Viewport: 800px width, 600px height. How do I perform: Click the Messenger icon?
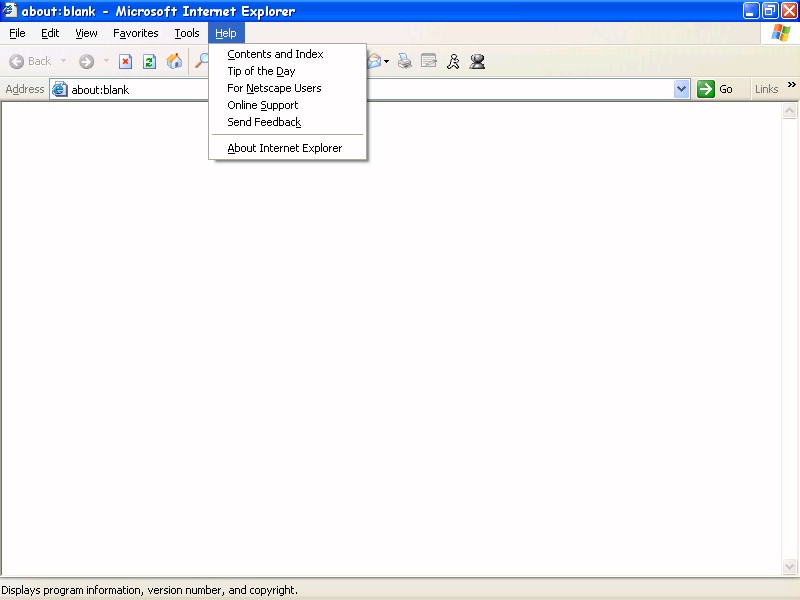pyautogui.click(x=478, y=61)
